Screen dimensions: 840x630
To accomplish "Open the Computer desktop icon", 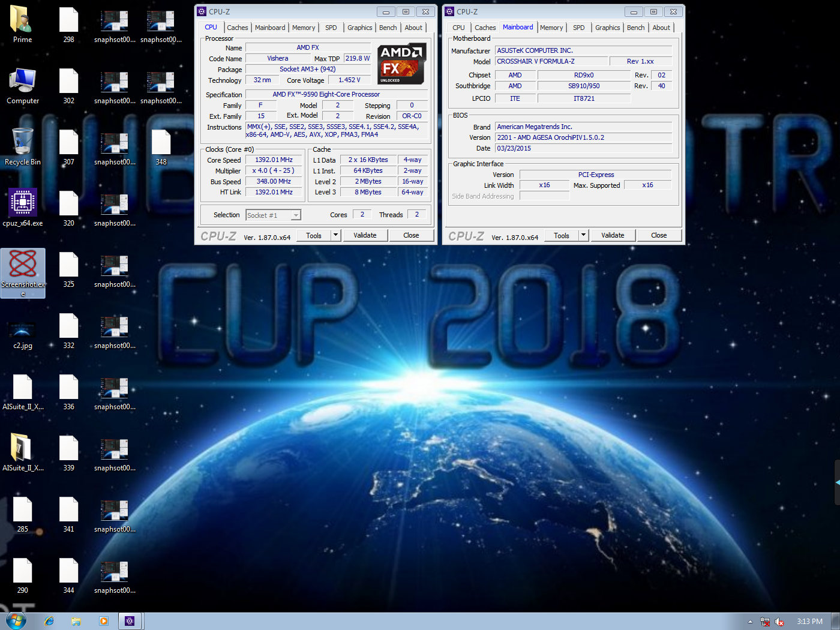I will (x=23, y=85).
